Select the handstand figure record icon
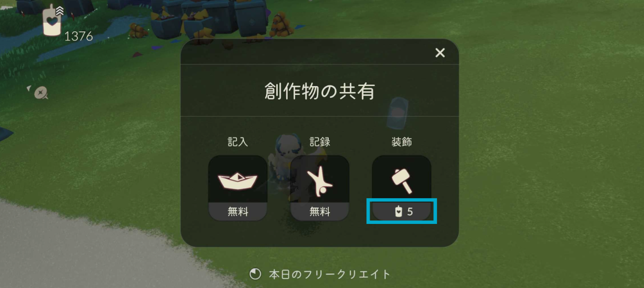Screen dimensions: 644x288 [320, 181]
